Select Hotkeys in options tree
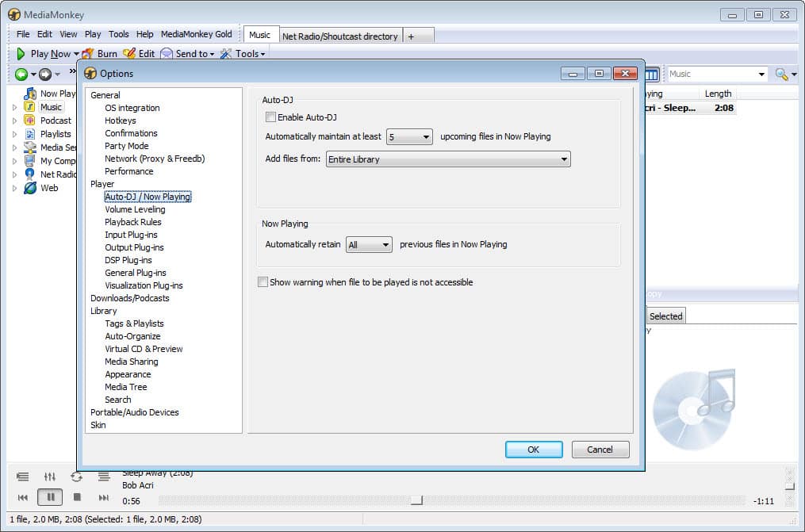The image size is (805, 532). click(120, 121)
